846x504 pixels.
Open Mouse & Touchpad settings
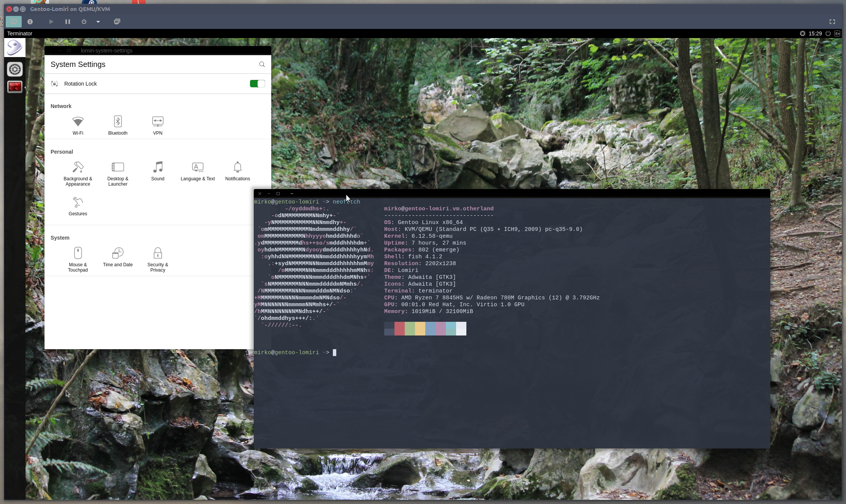(x=78, y=259)
